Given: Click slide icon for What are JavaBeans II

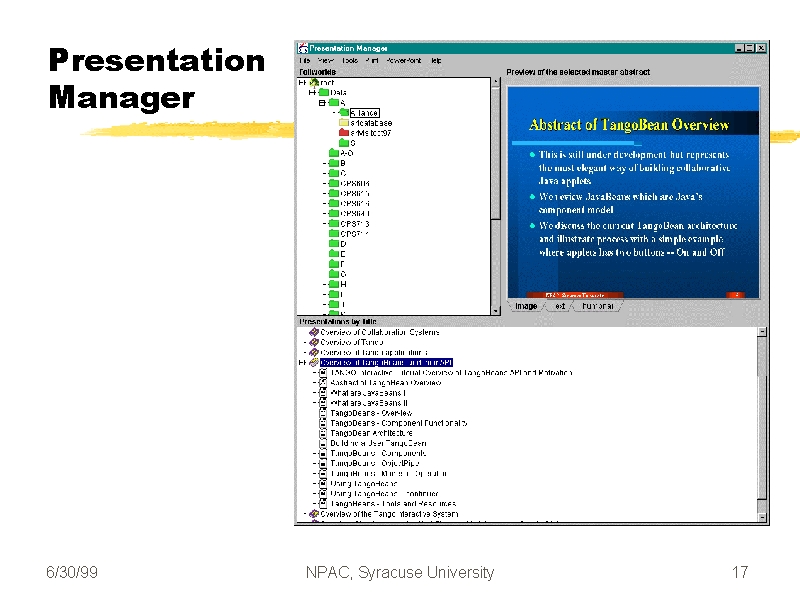Looking at the screenshot, I should pos(323,403).
